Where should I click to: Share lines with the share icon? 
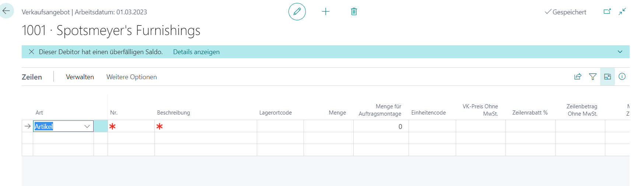click(578, 77)
